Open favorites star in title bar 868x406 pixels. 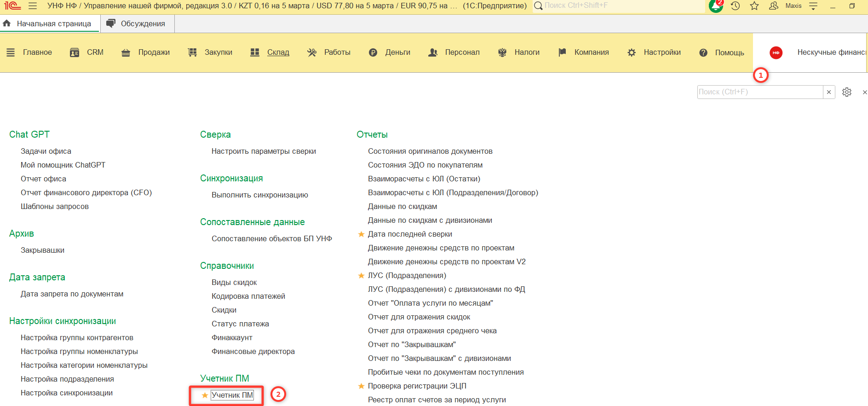point(754,6)
